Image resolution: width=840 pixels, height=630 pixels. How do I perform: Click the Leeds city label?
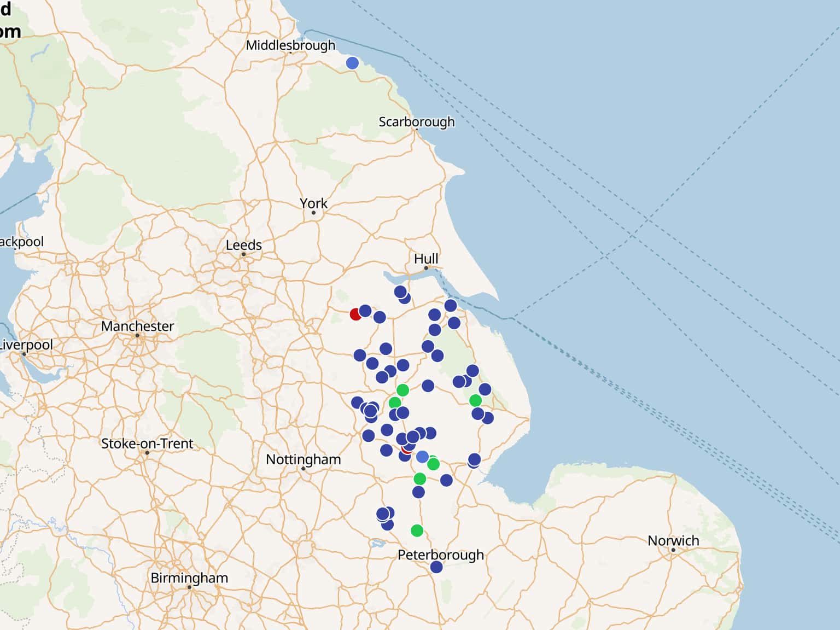pyautogui.click(x=243, y=245)
